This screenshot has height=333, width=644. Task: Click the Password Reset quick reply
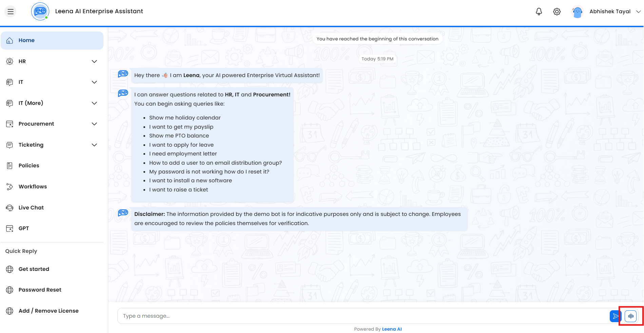tap(52, 290)
